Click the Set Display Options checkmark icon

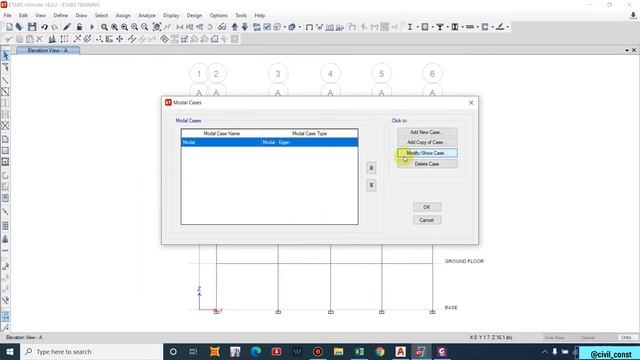pyautogui.click(x=267, y=27)
